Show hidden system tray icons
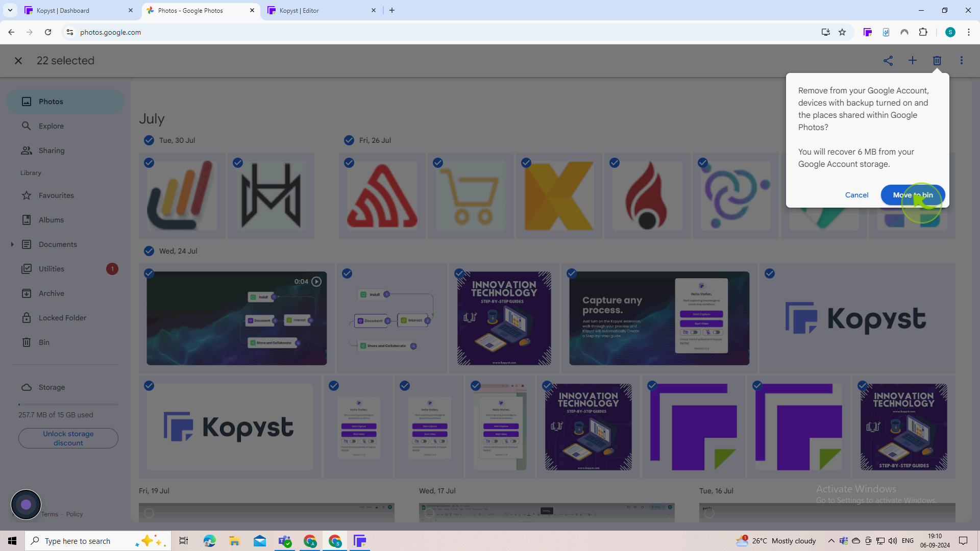The height and width of the screenshot is (551, 980). pos(831,541)
